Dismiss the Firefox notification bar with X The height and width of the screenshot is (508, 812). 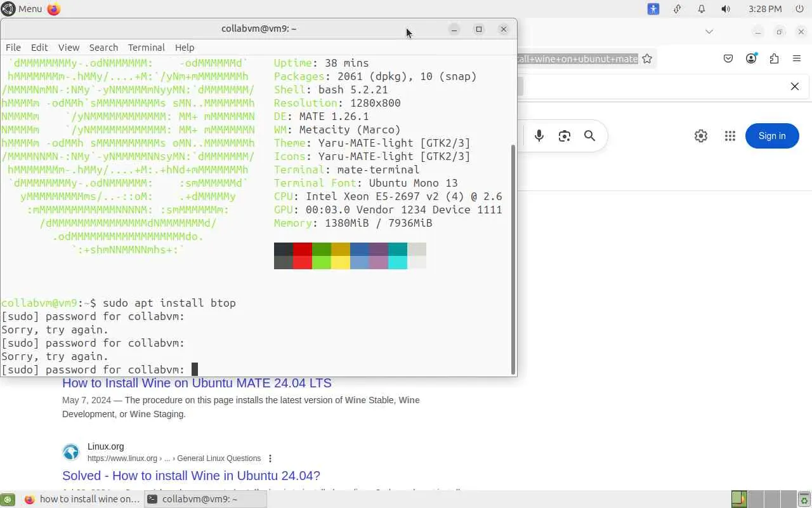tap(795, 86)
